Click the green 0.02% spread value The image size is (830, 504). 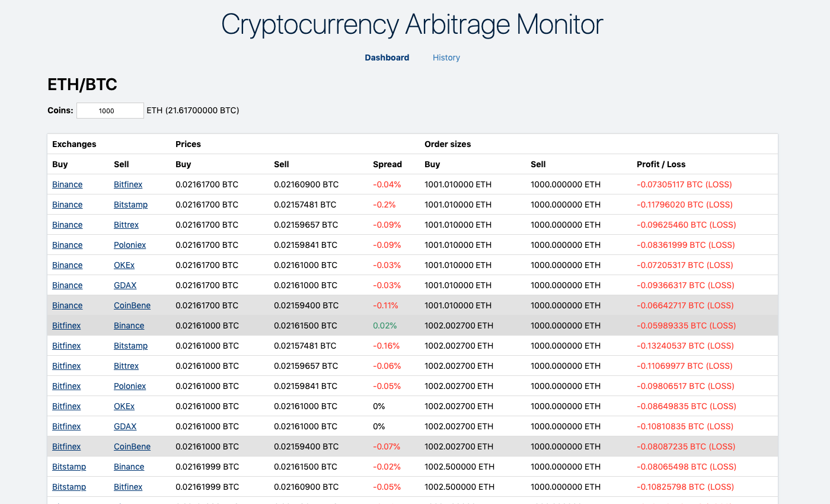[x=385, y=326]
